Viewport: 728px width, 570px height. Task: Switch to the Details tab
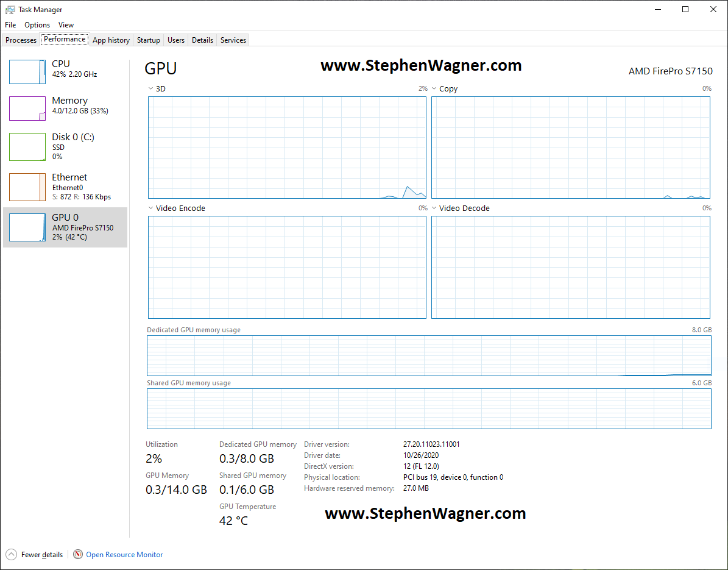(x=202, y=40)
